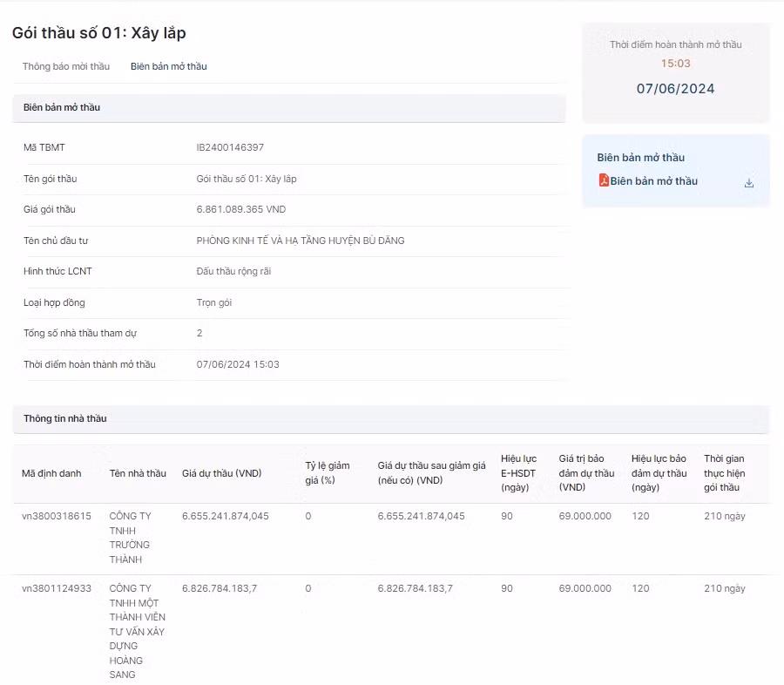The width and height of the screenshot is (784, 685).
Task: Click the Tỷ lệ giảm giá column header
Action: click(327, 472)
